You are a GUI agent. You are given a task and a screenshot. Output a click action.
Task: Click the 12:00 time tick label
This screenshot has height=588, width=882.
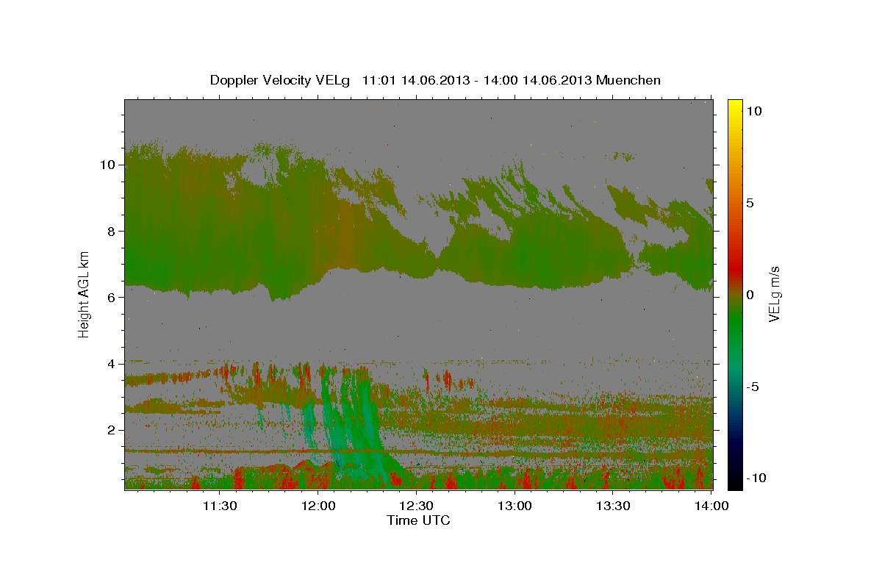pyautogui.click(x=318, y=506)
